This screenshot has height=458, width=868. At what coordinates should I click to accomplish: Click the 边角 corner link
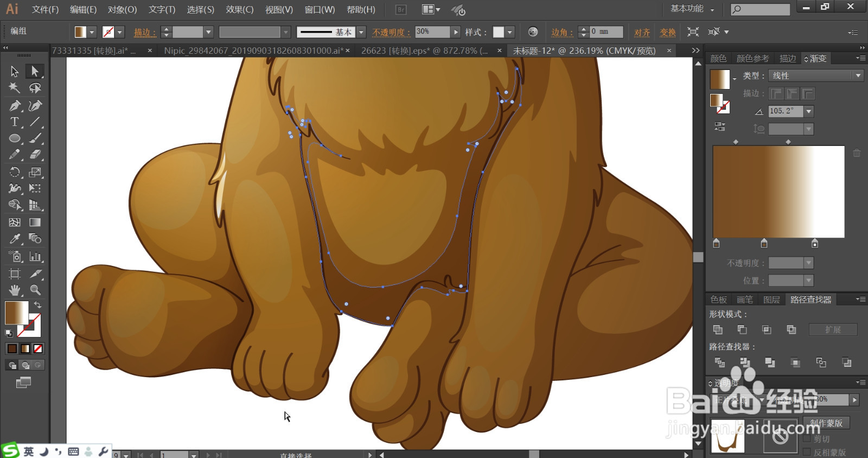click(561, 32)
